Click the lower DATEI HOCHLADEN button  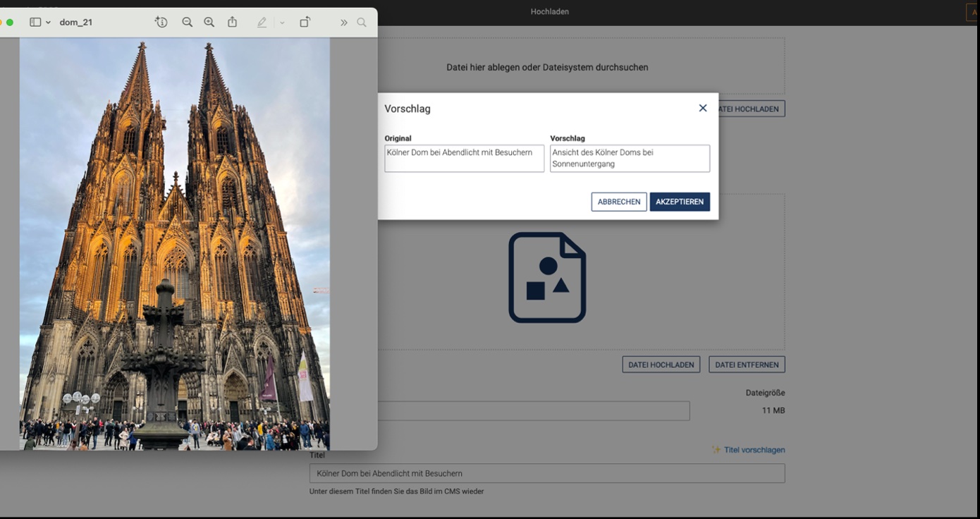pyautogui.click(x=661, y=365)
